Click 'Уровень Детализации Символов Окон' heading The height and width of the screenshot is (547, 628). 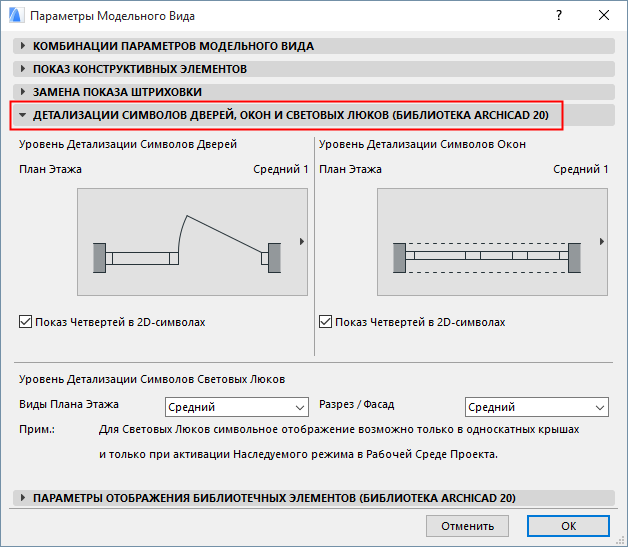[422, 144]
